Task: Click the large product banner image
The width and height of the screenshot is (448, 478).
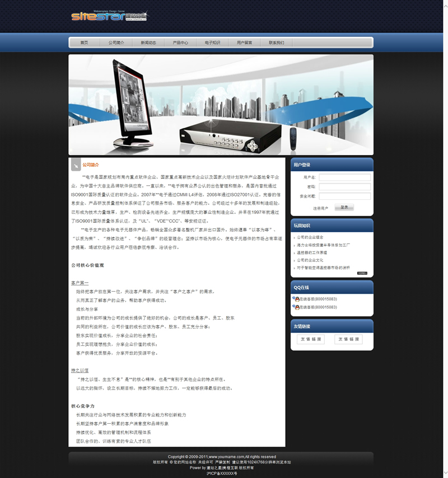Action: [221, 105]
